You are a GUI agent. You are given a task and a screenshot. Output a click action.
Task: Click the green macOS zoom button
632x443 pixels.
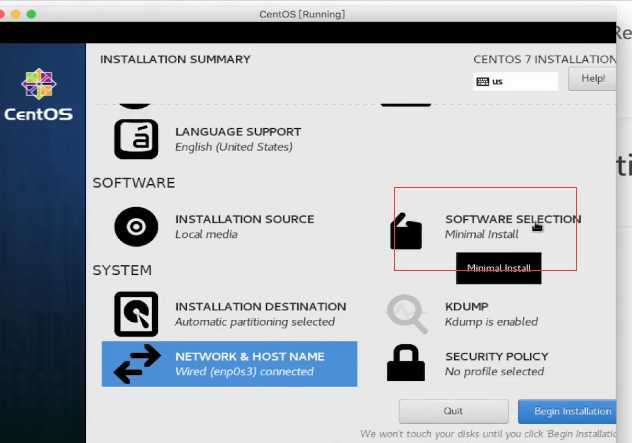(31, 15)
